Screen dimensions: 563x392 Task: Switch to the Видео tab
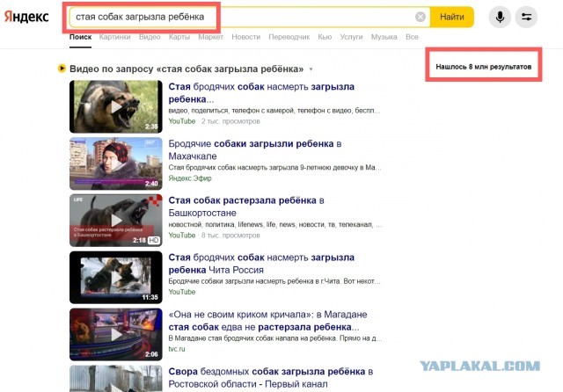(x=150, y=37)
